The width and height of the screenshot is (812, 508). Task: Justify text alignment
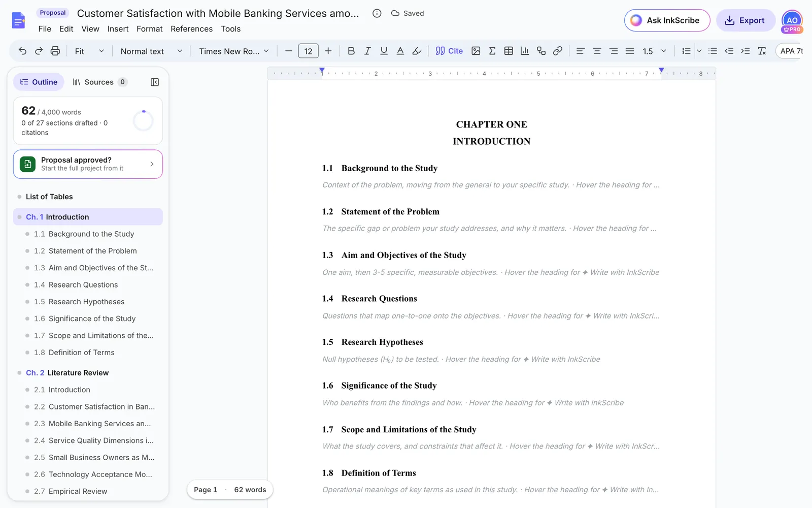tap(630, 51)
